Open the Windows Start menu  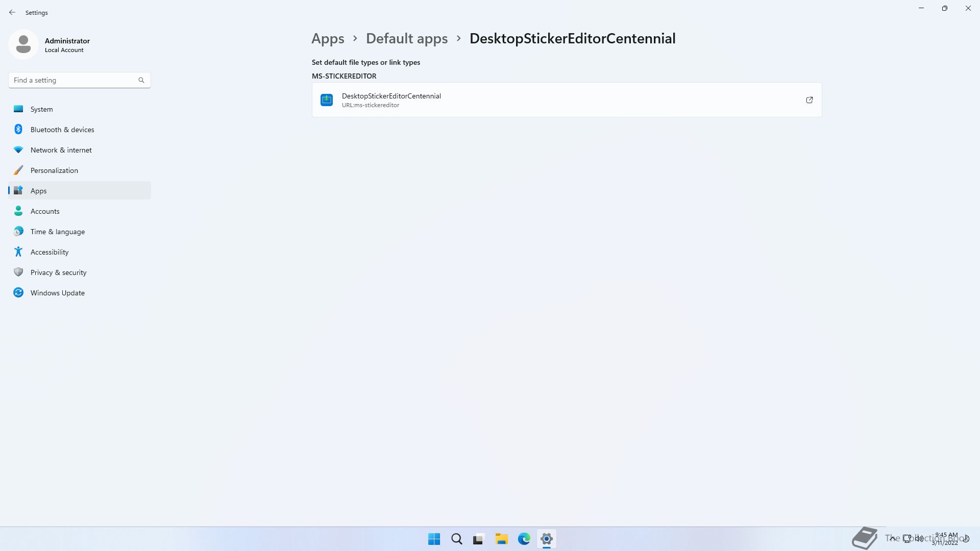434,539
